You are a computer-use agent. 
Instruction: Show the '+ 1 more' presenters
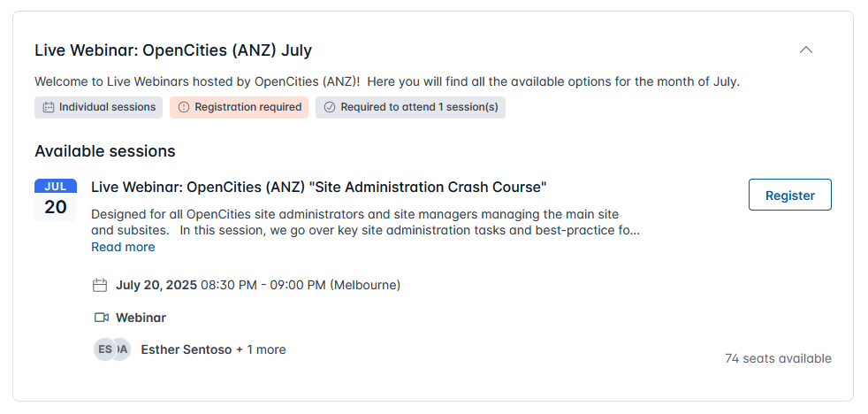262,349
